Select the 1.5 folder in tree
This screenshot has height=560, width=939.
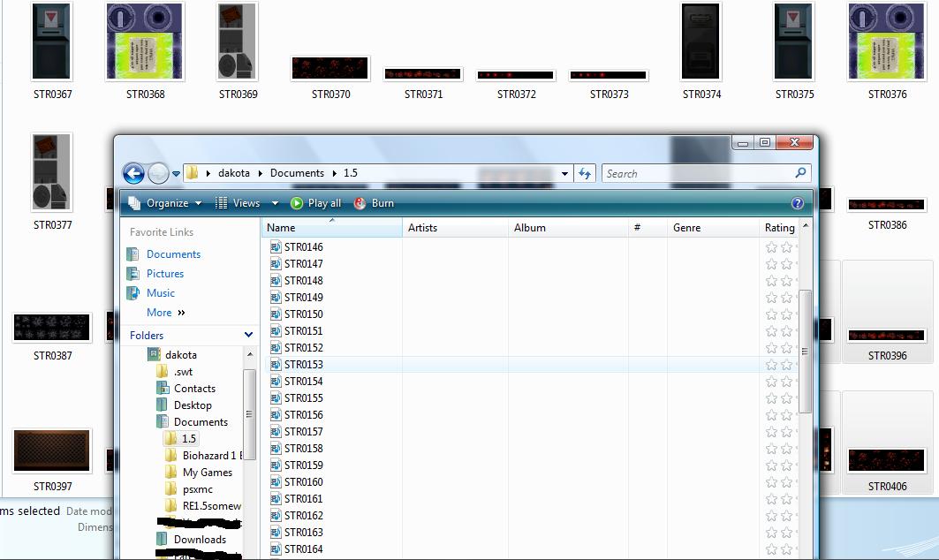[x=189, y=439]
